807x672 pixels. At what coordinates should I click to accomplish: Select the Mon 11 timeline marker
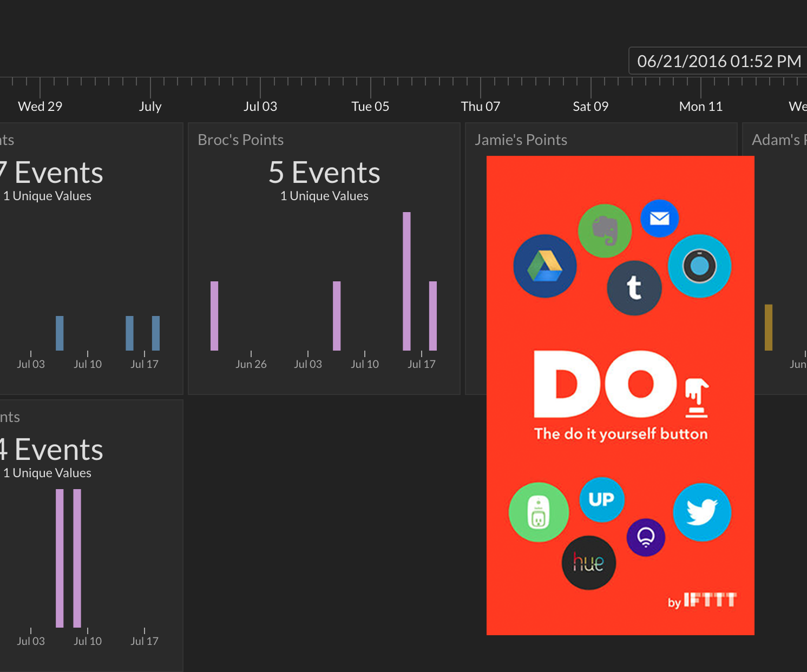click(x=701, y=106)
